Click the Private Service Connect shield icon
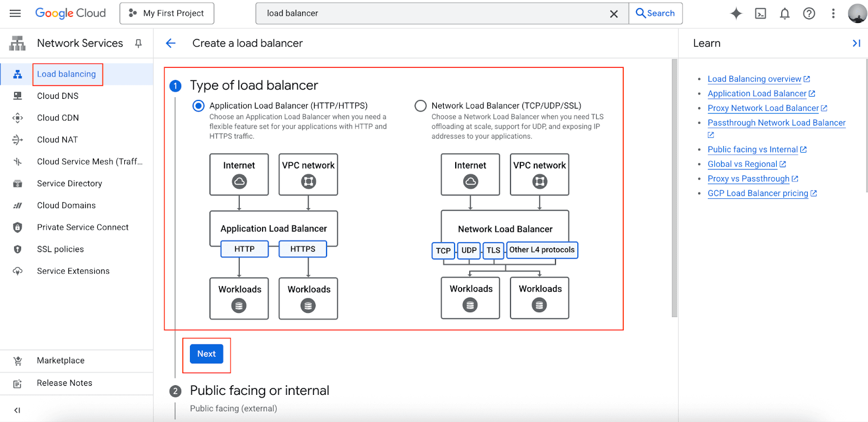868x422 pixels. [x=17, y=228]
